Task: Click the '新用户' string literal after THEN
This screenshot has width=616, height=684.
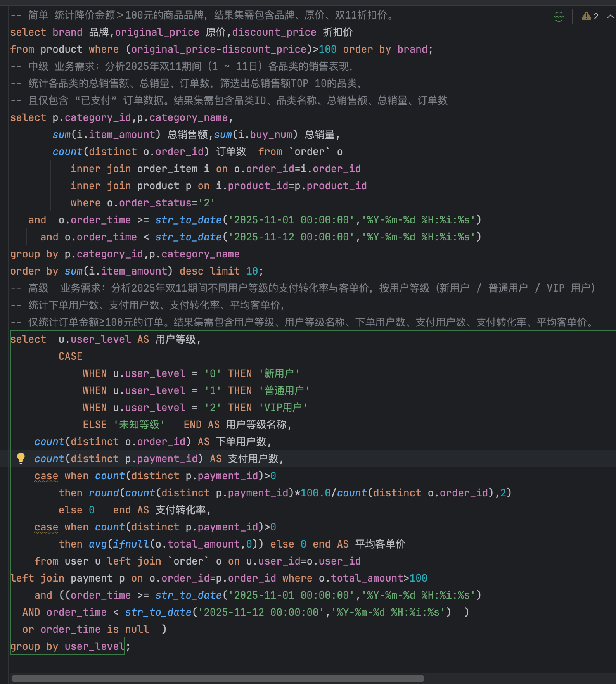Action: tap(279, 373)
